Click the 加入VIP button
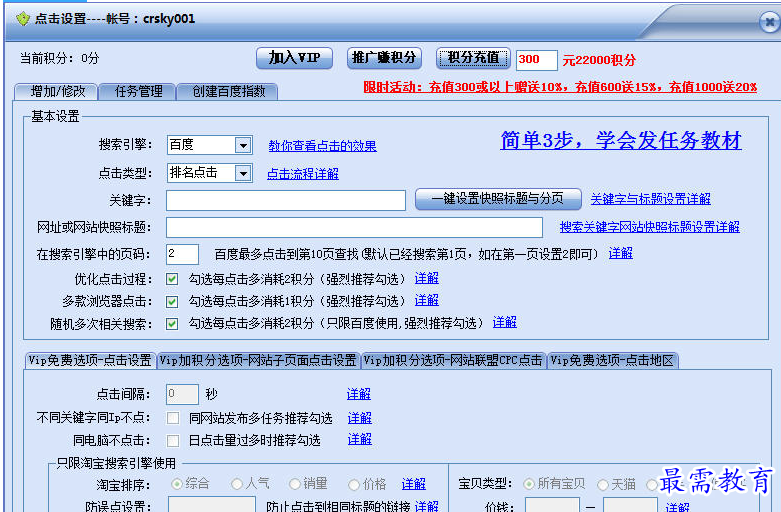 tap(294, 58)
